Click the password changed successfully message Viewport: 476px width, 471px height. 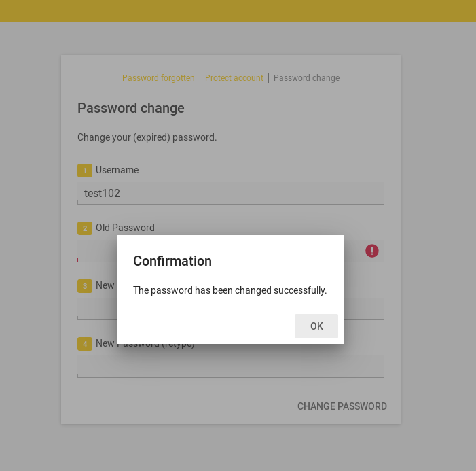click(x=230, y=290)
